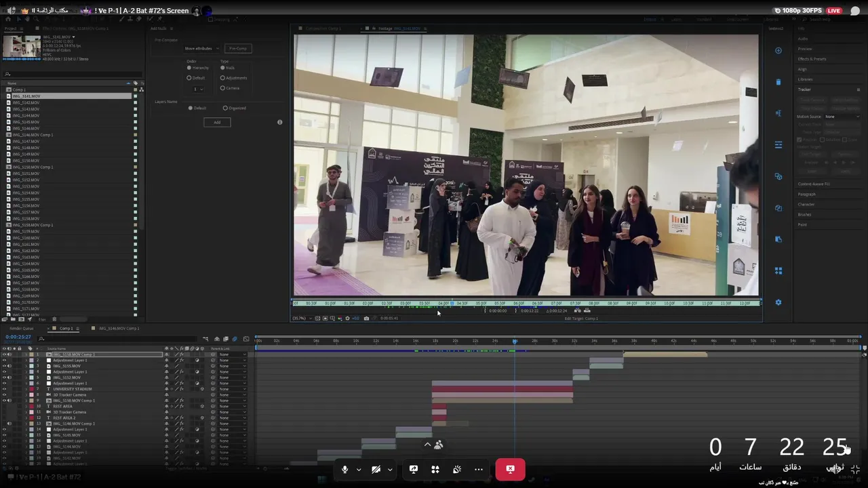The width and height of the screenshot is (868, 488).
Task: Open the Content-Aware Fill panel
Action: [x=814, y=184]
